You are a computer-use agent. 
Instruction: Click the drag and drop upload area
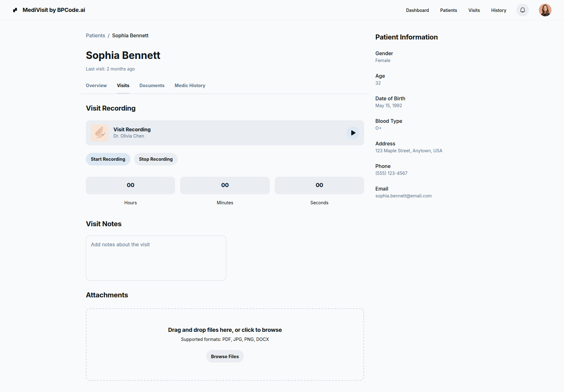(x=225, y=320)
